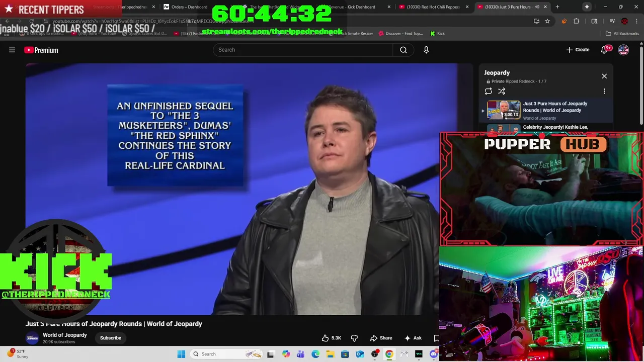Open Discord from taskbar
This screenshot has width=644, height=362.
[x=434, y=354]
